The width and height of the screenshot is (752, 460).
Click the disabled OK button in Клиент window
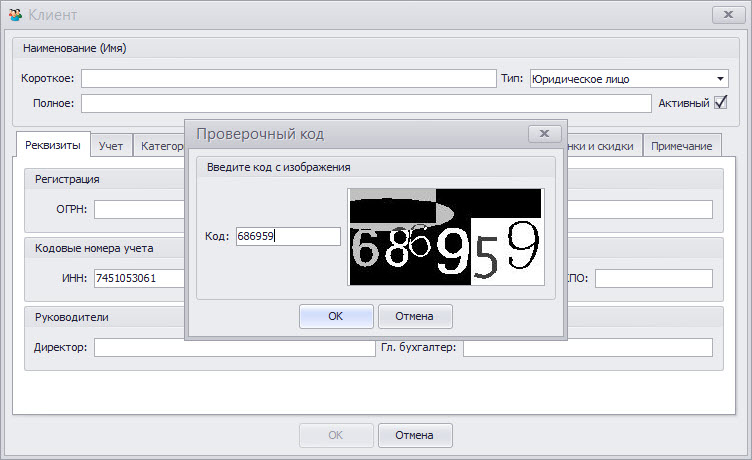(x=336, y=435)
